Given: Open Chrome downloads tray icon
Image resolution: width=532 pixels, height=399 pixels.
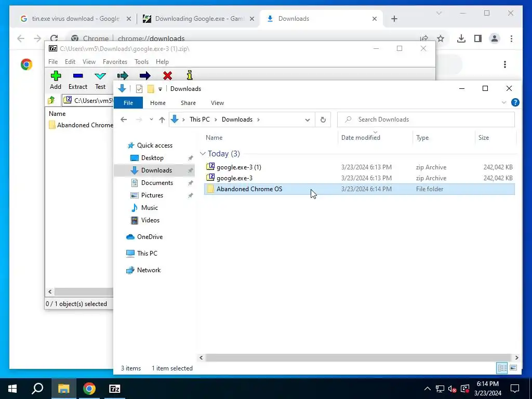Looking at the screenshot, I should [461, 38].
